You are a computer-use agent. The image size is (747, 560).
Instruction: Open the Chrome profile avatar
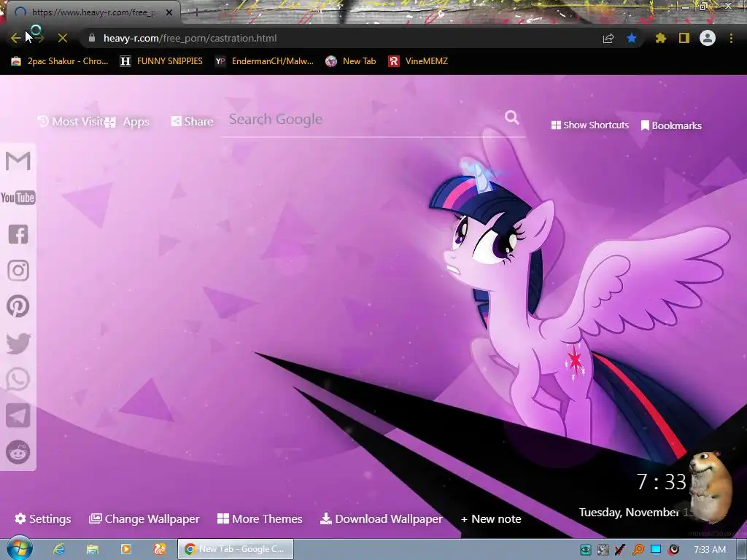[x=708, y=38]
